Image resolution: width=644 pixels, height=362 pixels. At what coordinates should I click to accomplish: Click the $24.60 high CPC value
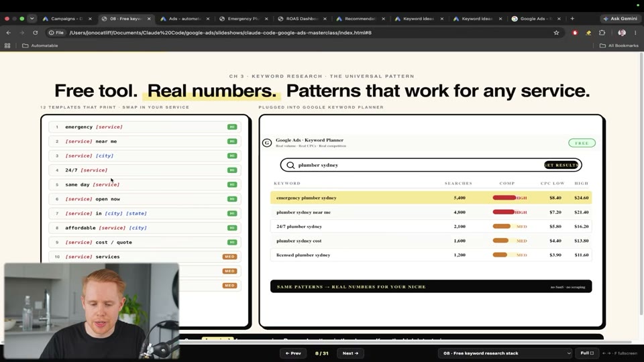click(581, 198)
